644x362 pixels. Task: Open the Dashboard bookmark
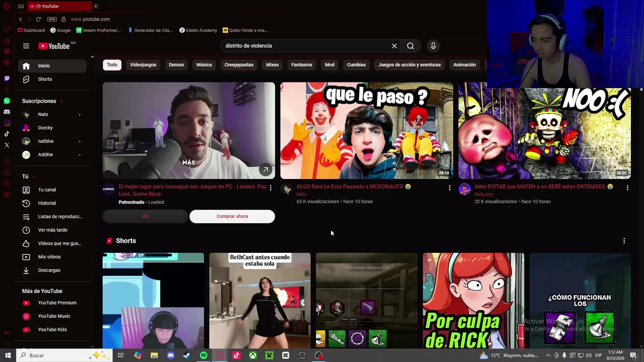click(x=31, y=30)
